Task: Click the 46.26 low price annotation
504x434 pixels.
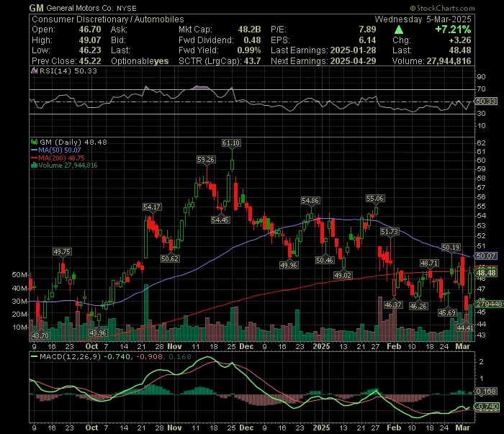Action: (418, 306)
